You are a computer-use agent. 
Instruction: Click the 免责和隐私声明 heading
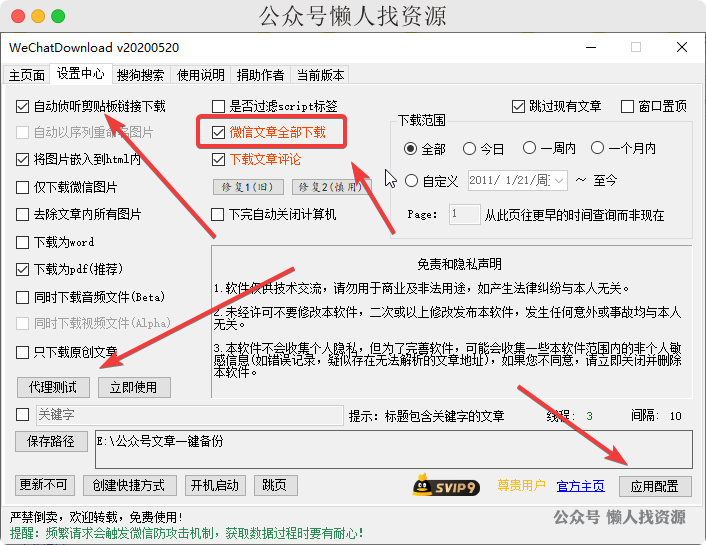coord(459,264)
